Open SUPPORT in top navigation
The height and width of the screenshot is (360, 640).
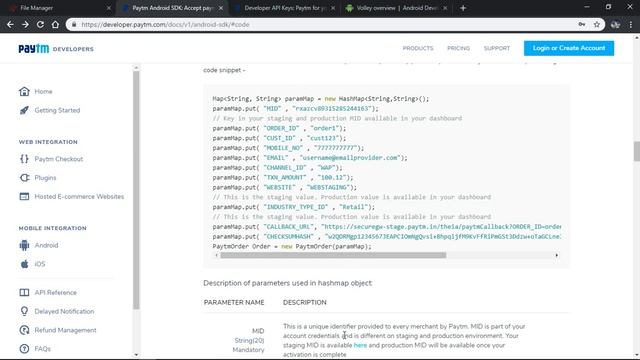[497, 48]
